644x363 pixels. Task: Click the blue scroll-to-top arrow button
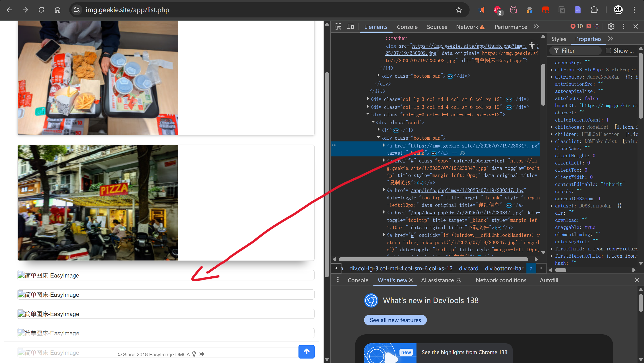[306, 352]
